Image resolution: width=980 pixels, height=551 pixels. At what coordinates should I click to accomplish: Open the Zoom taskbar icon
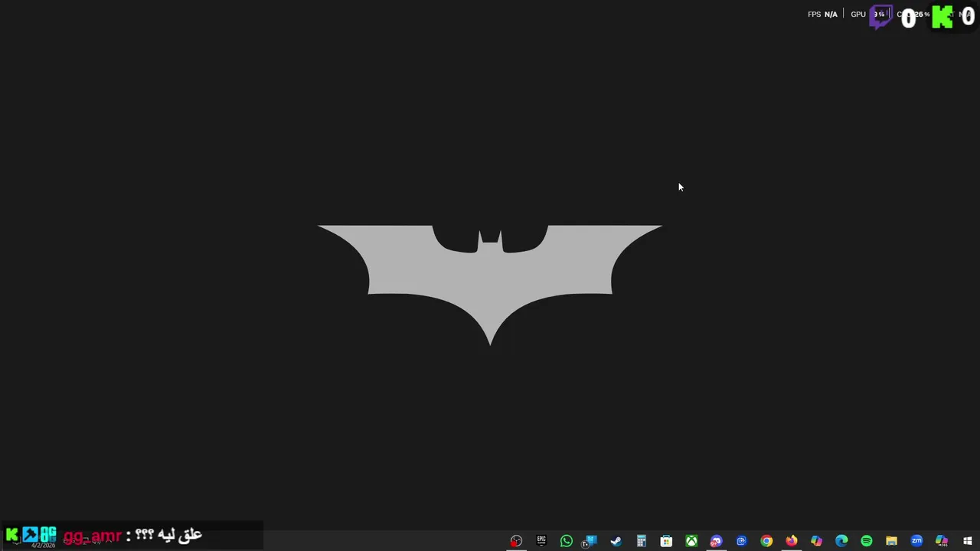[916, 541]
